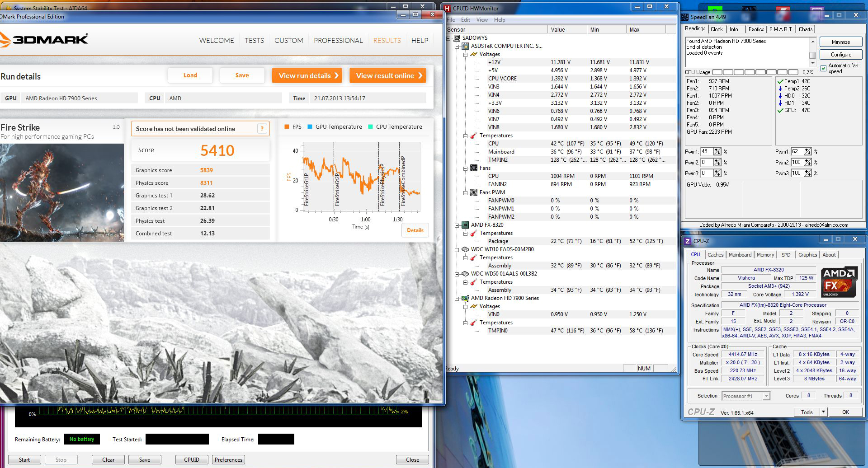Click the WDC WD10 EADS hard drive icon
This screenshot has width=868, height=468.
click(x=465, y=249)
